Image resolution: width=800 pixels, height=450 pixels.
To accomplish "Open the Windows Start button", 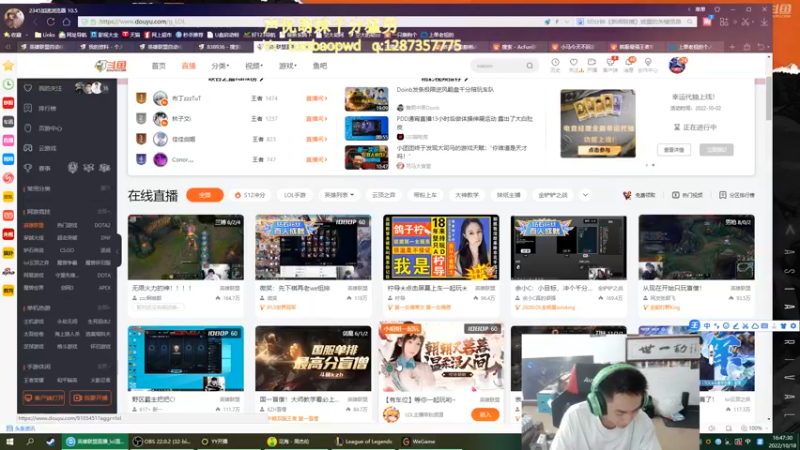I will coord(10,441).
